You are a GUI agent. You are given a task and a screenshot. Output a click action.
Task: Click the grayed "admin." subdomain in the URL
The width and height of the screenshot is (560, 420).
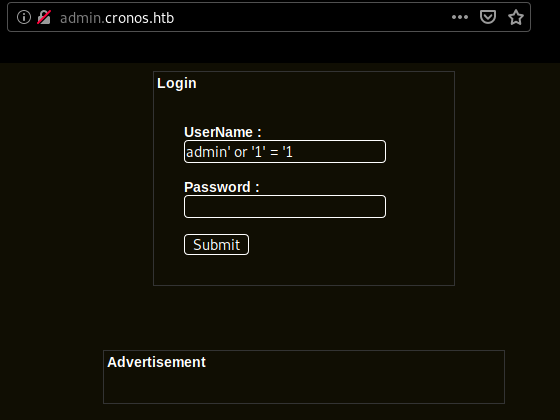tap(82, 18)
